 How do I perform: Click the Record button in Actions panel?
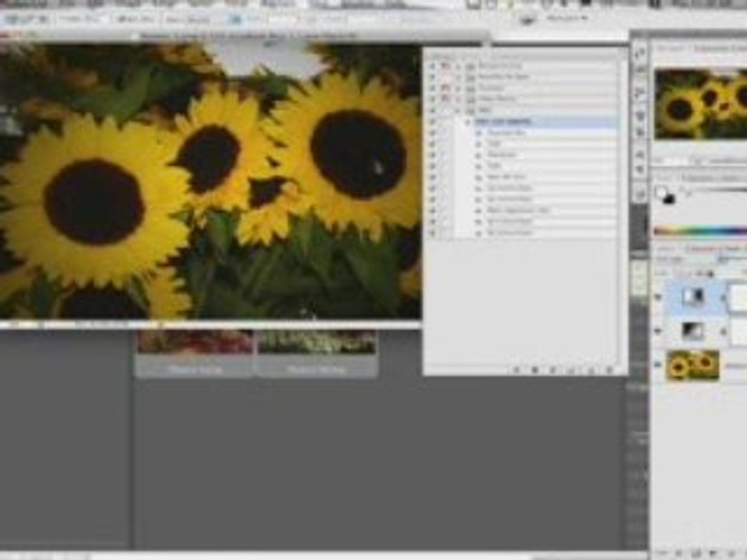click(x=535, y=369)
